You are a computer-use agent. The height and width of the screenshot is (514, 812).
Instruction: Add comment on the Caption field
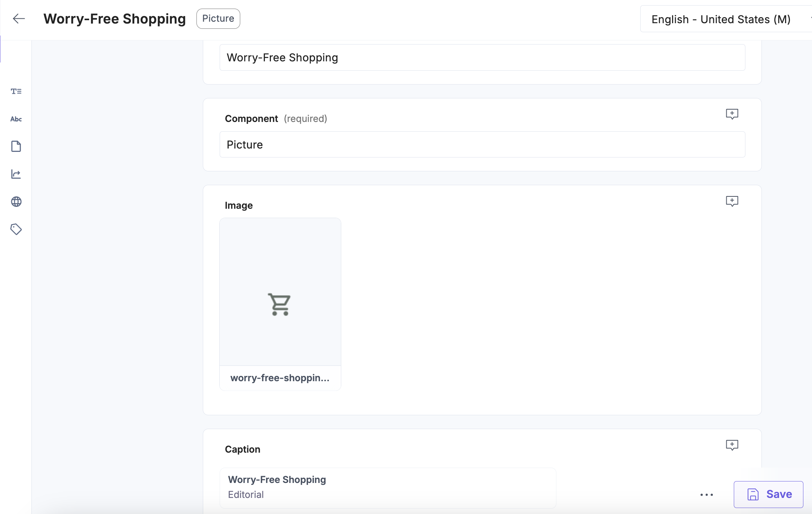732,445
